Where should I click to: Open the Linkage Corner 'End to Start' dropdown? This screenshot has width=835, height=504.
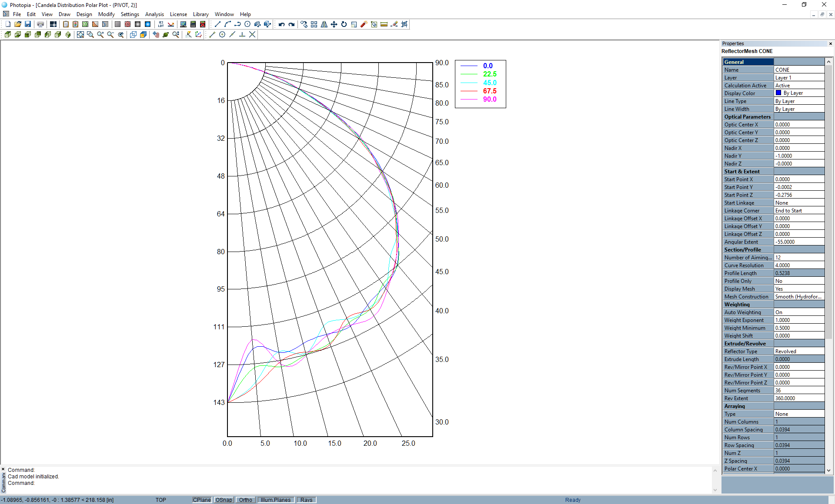(799, 211)
